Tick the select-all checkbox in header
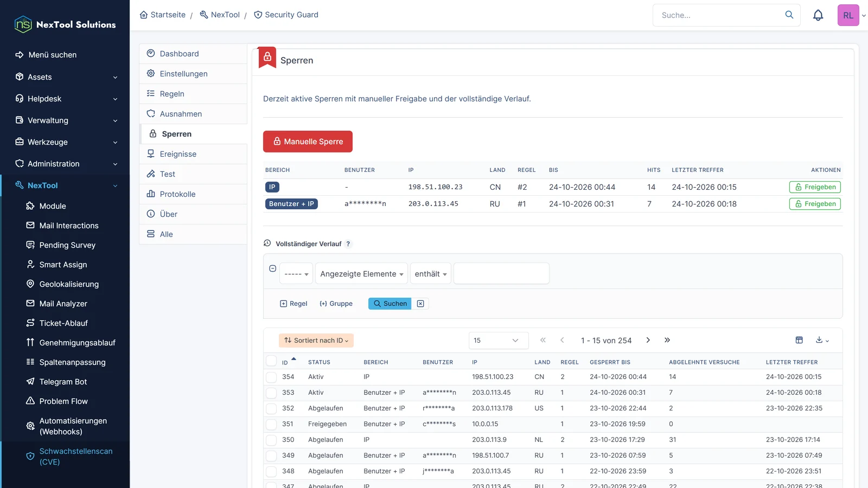Viewport: 868px width, 488px height. 271,361
